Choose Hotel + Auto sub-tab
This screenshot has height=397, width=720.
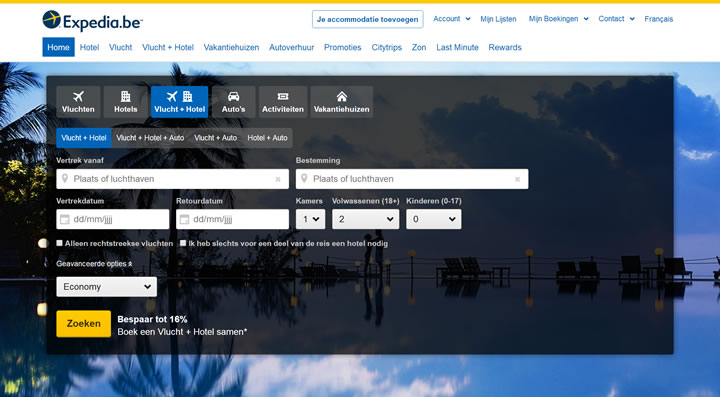click(267, 138)
